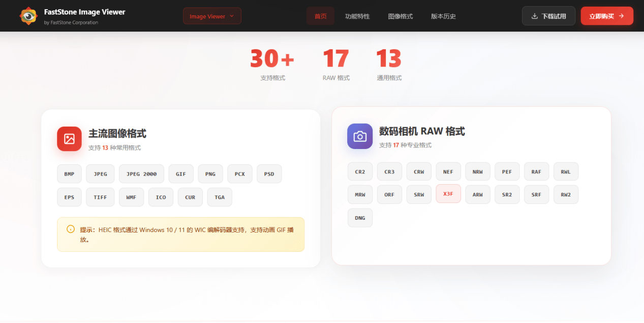Viewport: 644px width, 323px height.
Task: Click the highlighted X3F format tag
Action: tap(448, 194)
